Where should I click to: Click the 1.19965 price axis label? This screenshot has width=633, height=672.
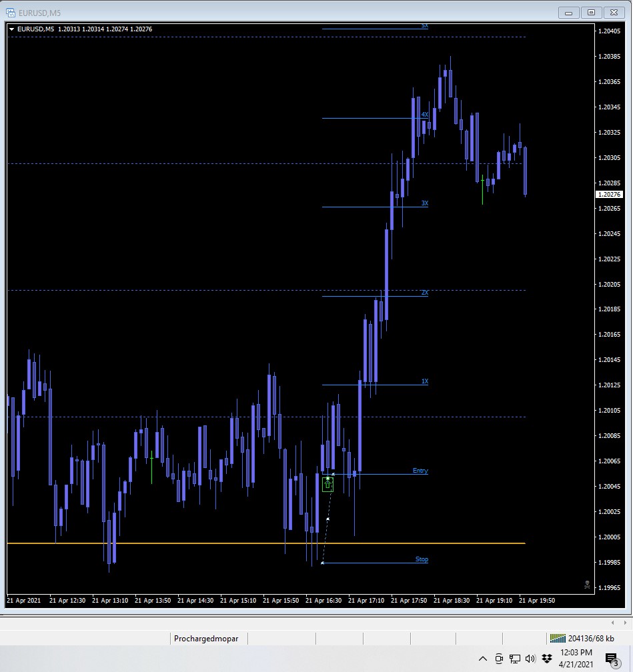tap(609, 587)
